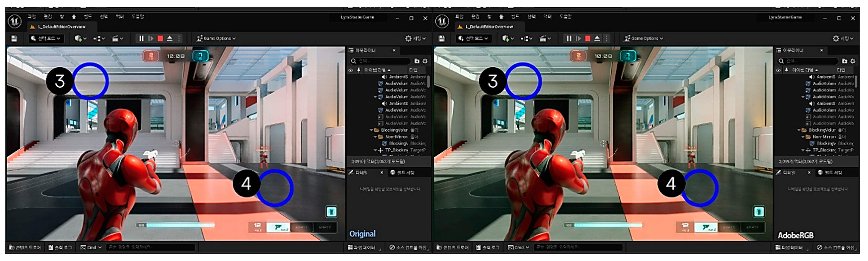Toggle eye visibility column header, left outliner
This screenshot has width=868, height=261.
tap(351, 70)
